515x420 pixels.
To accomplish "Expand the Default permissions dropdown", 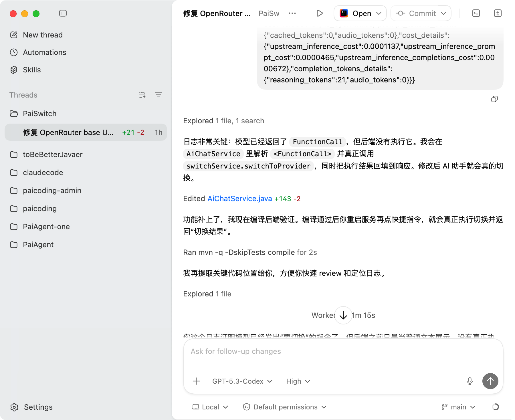I will pyautogui.click(x=285, y=407).
